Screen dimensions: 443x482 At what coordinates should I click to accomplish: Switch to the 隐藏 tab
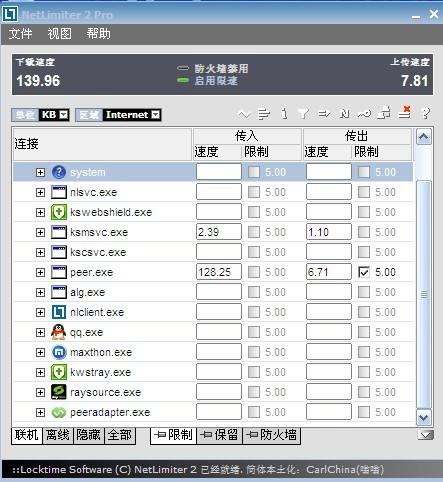[x=88, y=436]
